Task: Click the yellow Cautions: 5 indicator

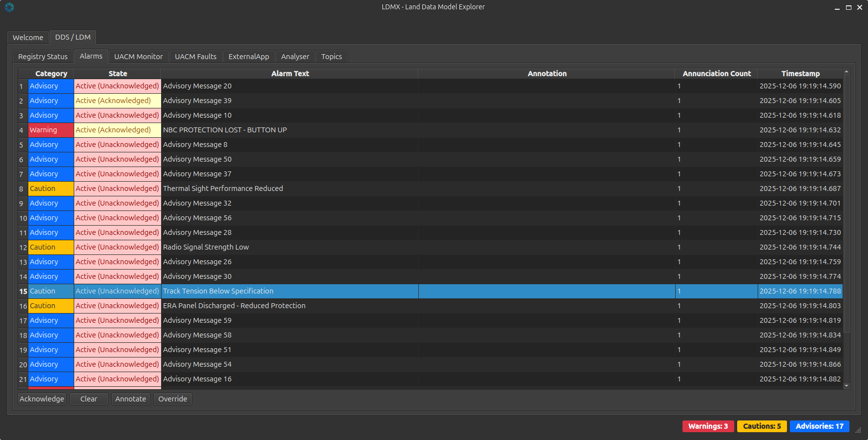Action: coord(762,426)
